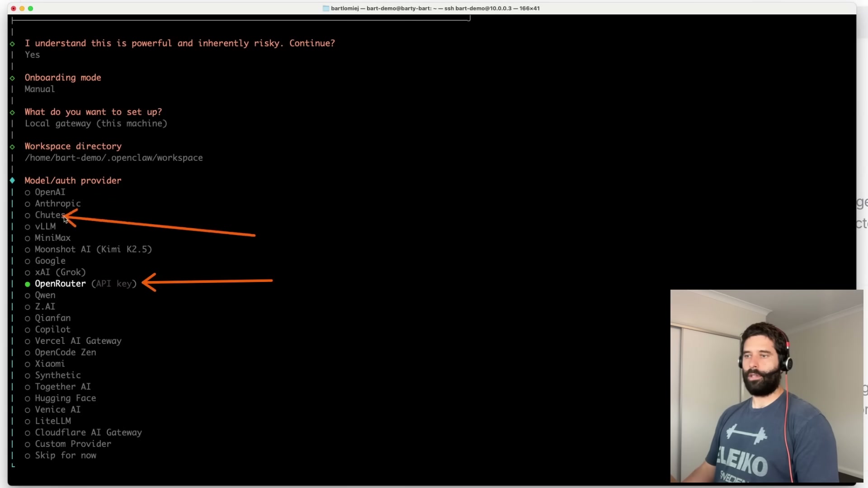Viewport: 868px width, 488px height.
Task: Click the green fullscreen window button
Action: [x=30, y=8]
